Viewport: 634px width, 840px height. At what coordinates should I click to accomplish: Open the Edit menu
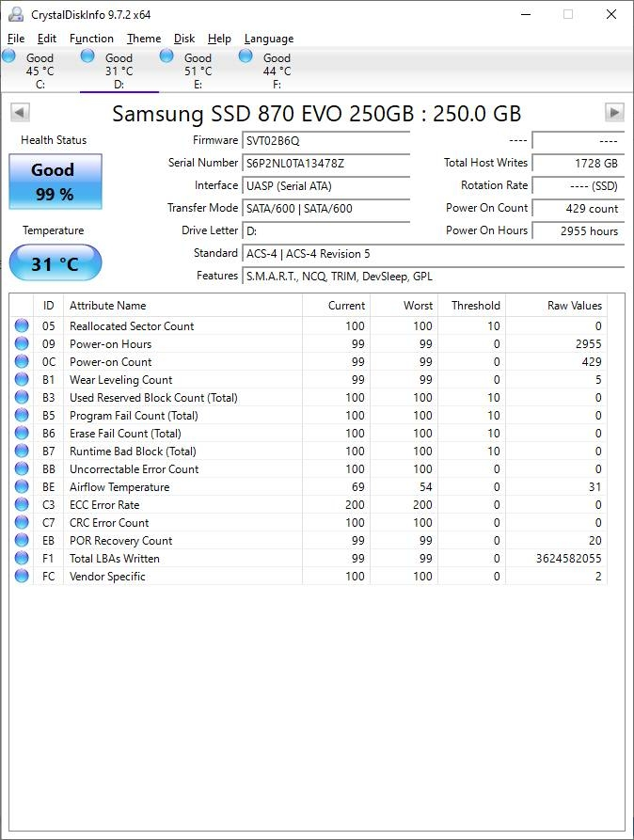coord(47,39)
